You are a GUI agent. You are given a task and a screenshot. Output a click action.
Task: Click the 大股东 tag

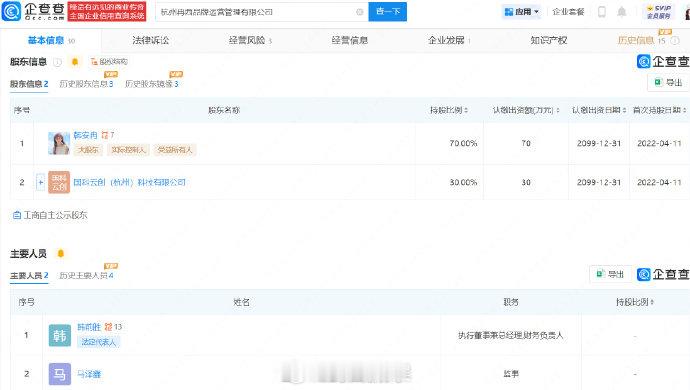click(x=88, y=150)
